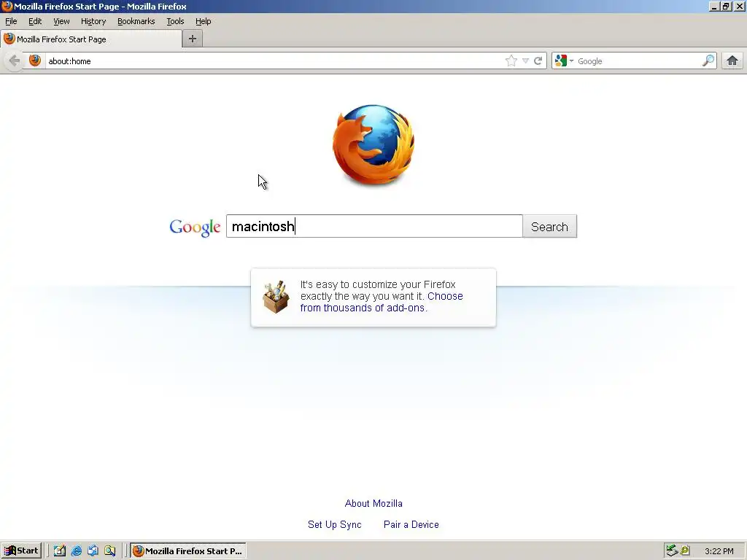Click the network tray icon
This screenshot has height=560, width=747.
coord(672,551)
